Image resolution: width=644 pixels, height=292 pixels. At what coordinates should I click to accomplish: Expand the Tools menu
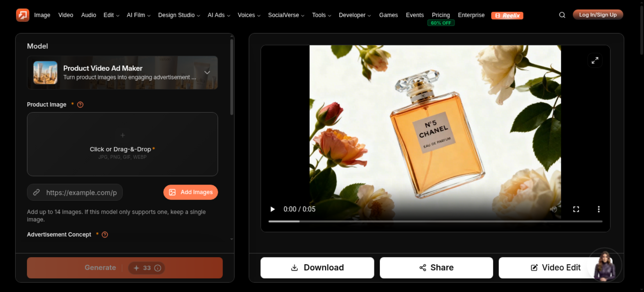(x=321, y=15)
